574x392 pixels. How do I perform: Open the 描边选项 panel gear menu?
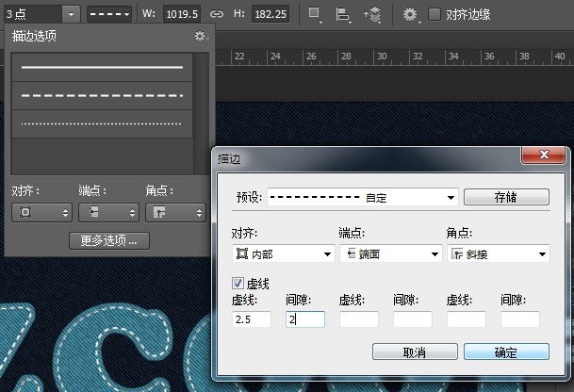tap(200, 36)
